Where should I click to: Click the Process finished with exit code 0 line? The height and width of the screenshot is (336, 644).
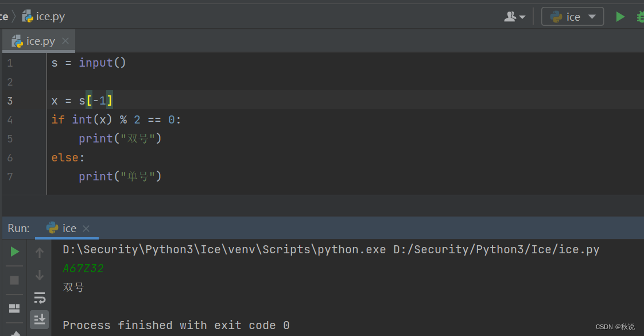click(176, 325)
